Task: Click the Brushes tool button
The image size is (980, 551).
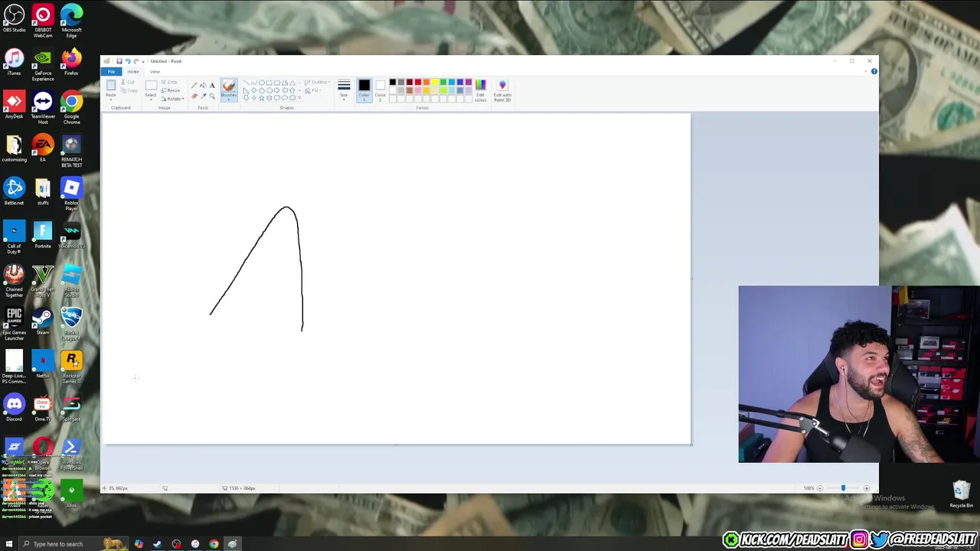Action: (229, 90)
